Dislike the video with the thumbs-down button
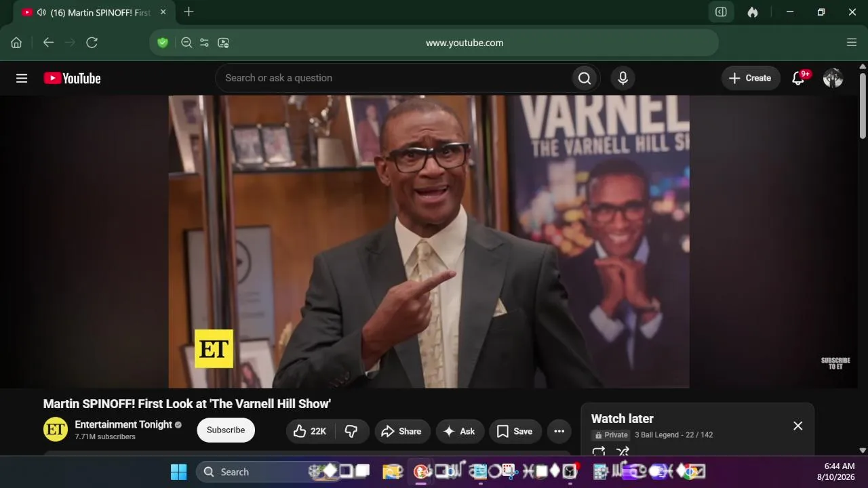The image size is (868, 488). pyautogui.click(x=351, y=431)
